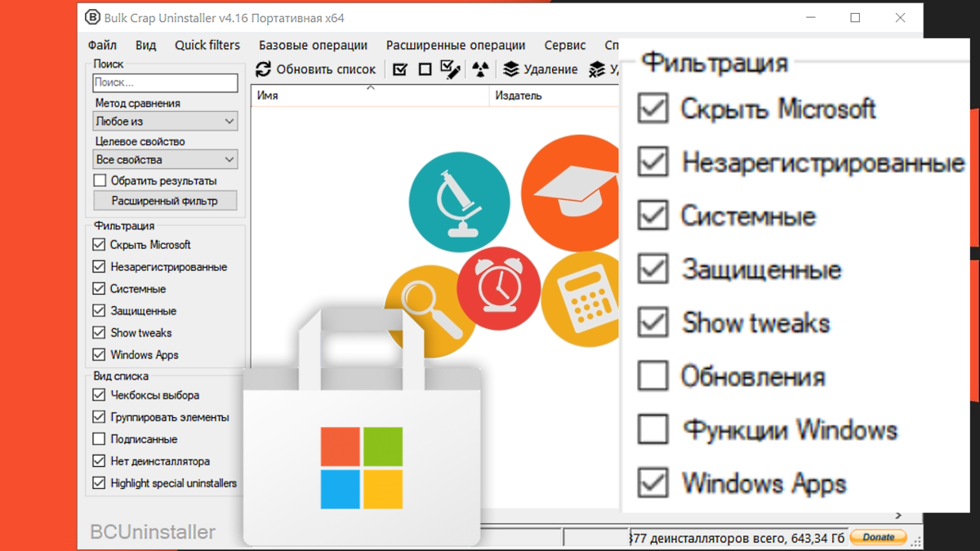980x551 pixels.
Task: Click the radiation symbol toolbar icon
Action: pyautogui.click(x=480, y=70)
